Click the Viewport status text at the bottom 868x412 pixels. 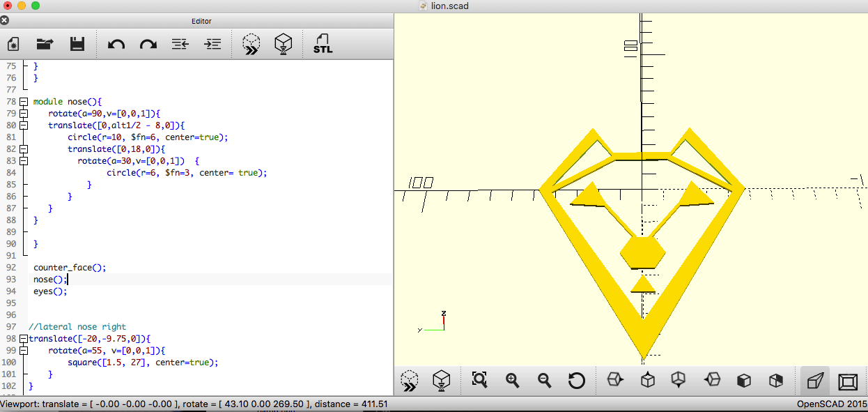pyautogui.click(x=194, y=404)
